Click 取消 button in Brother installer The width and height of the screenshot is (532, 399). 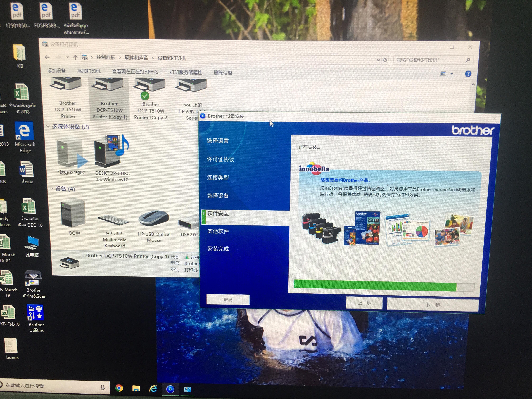(228, 299)
